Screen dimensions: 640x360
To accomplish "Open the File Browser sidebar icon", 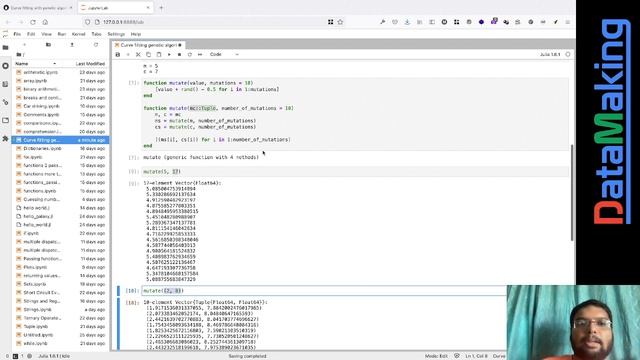I will (5, 48).
